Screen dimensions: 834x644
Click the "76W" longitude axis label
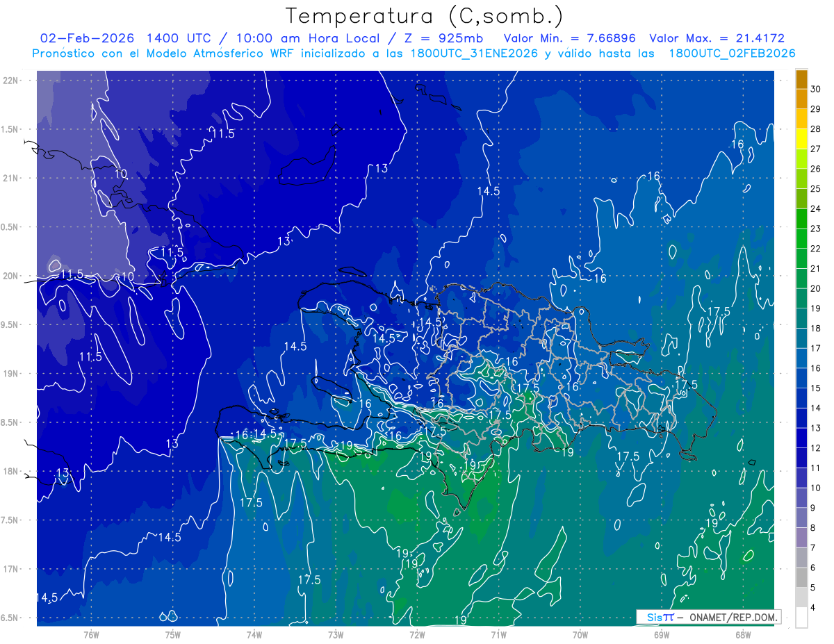point(91,634)
